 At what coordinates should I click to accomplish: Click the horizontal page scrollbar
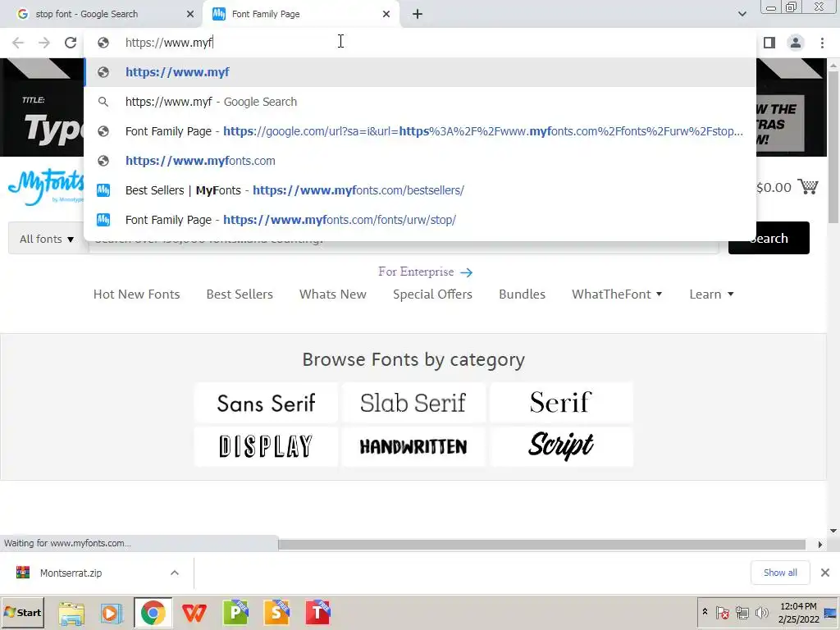(x=541, y=545)
